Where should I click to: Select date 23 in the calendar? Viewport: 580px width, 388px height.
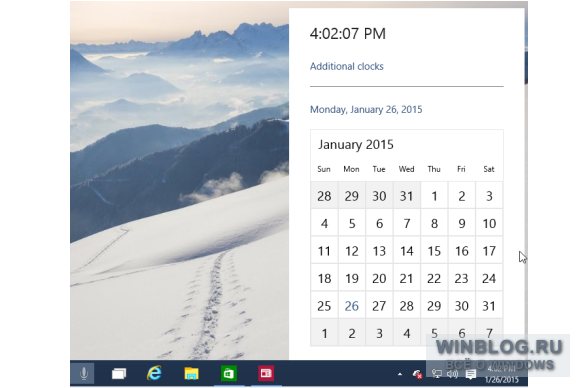point(462,278)
